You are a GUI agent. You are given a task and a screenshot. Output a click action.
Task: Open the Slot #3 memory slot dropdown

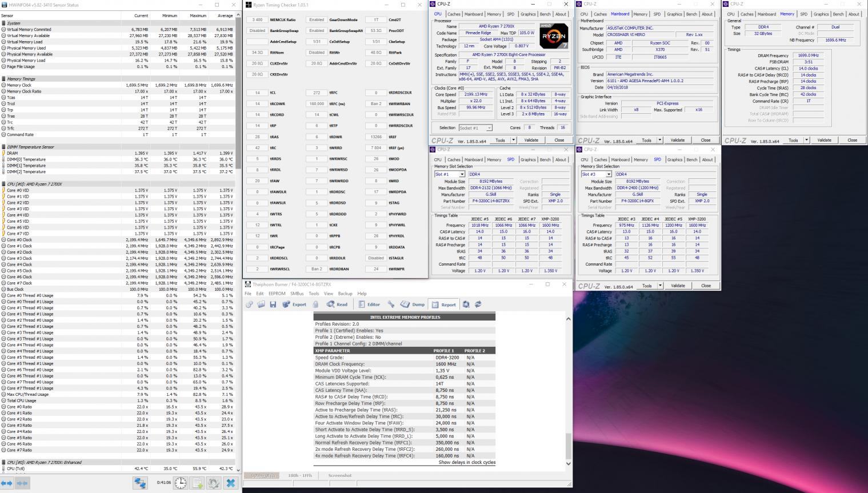609,174
